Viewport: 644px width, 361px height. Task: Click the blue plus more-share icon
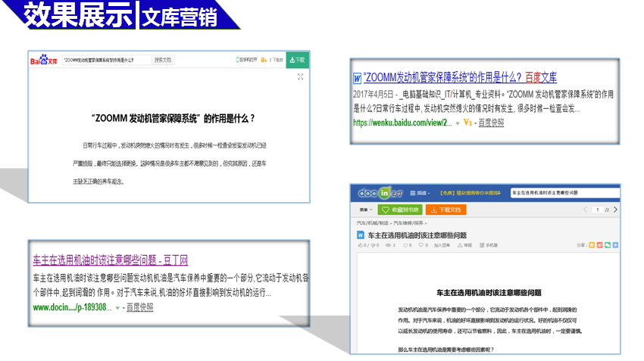coord(615,245)
